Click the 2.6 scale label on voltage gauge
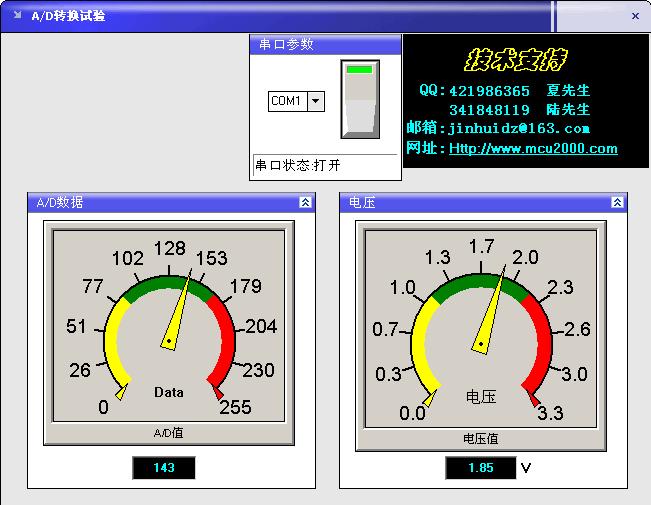The image size is (651, 505). click(x=577, y=329)
